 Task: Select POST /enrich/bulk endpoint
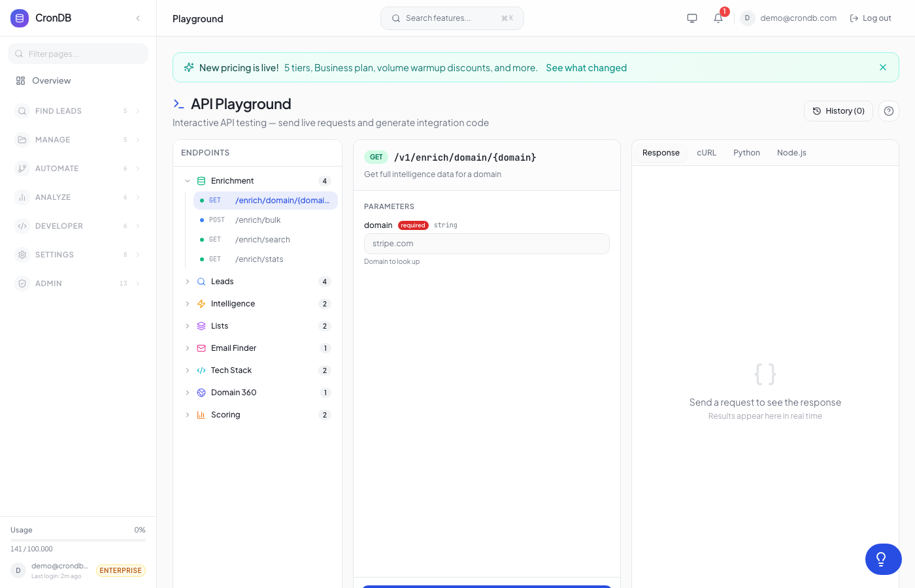(265, 220)
